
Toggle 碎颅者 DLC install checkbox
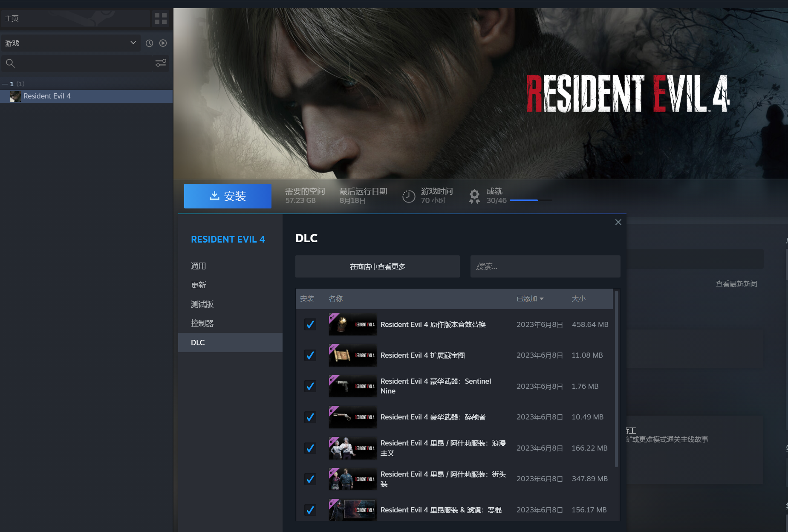(x=310, y=417)
